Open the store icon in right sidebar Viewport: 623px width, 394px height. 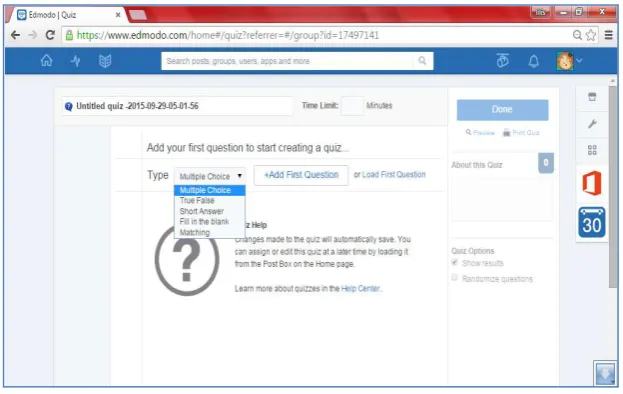[x=592, y=97]
